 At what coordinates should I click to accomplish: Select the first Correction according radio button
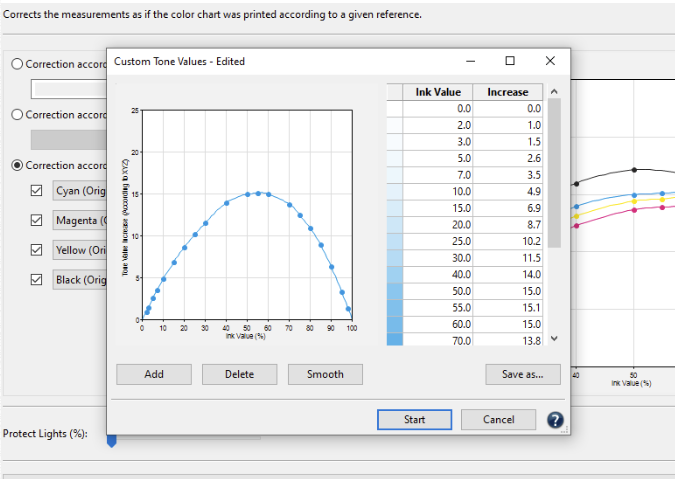(x=17, y=64)
